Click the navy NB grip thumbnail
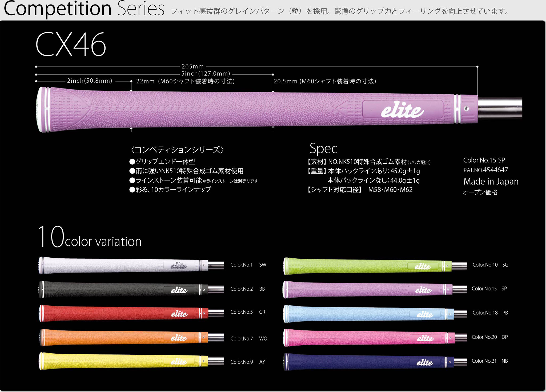Viewport: 546px width, 392px height. click(x=375, y=362)
